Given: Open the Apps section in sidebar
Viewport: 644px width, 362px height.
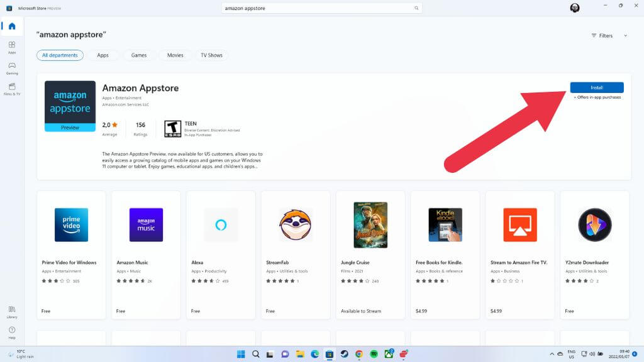Looking at the screenshot, I should point(12,47).
